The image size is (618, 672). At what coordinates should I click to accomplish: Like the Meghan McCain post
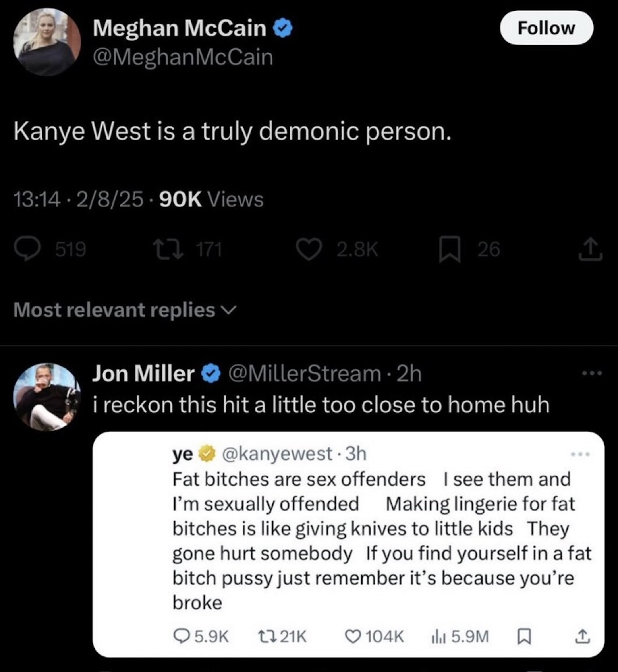309,250
